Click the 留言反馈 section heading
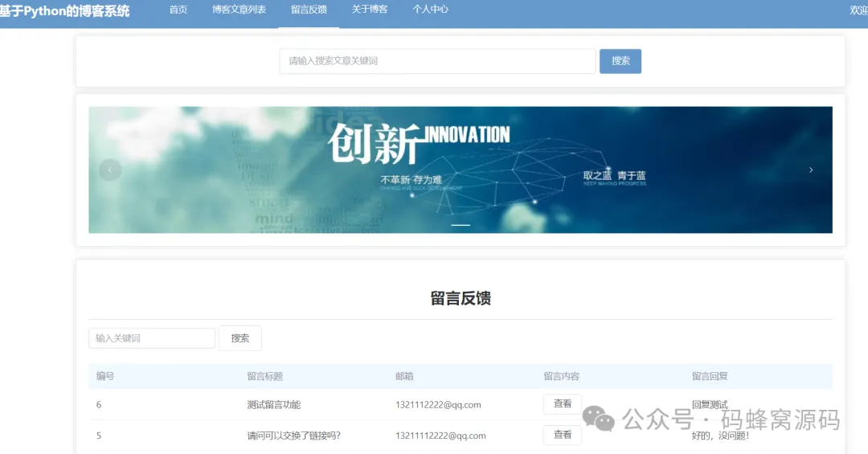 461,298
